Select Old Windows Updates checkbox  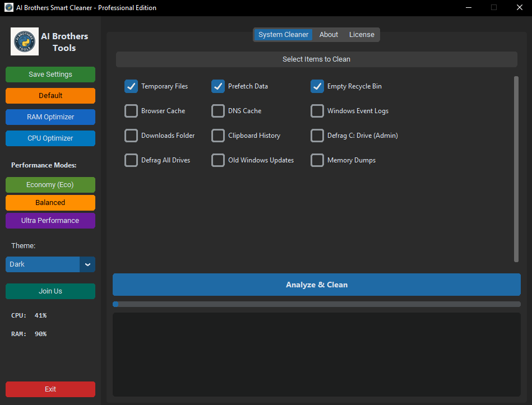click(218, 160)
